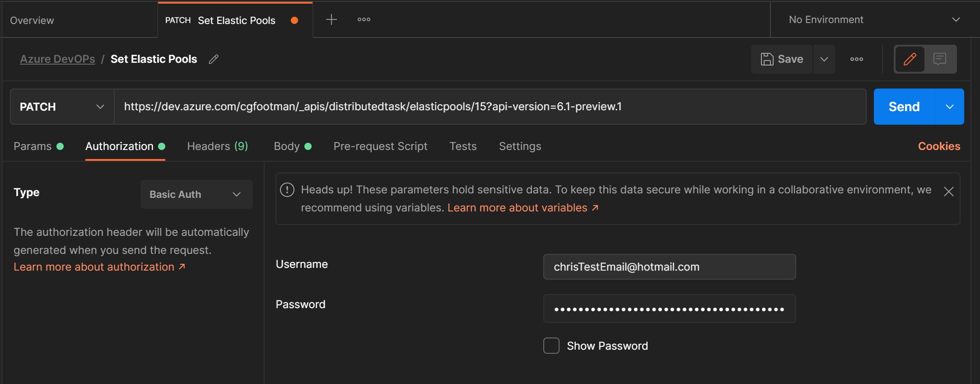Screen dimensions: 980x384
Task: Select the Authorization tab
Action: (125, 146)
